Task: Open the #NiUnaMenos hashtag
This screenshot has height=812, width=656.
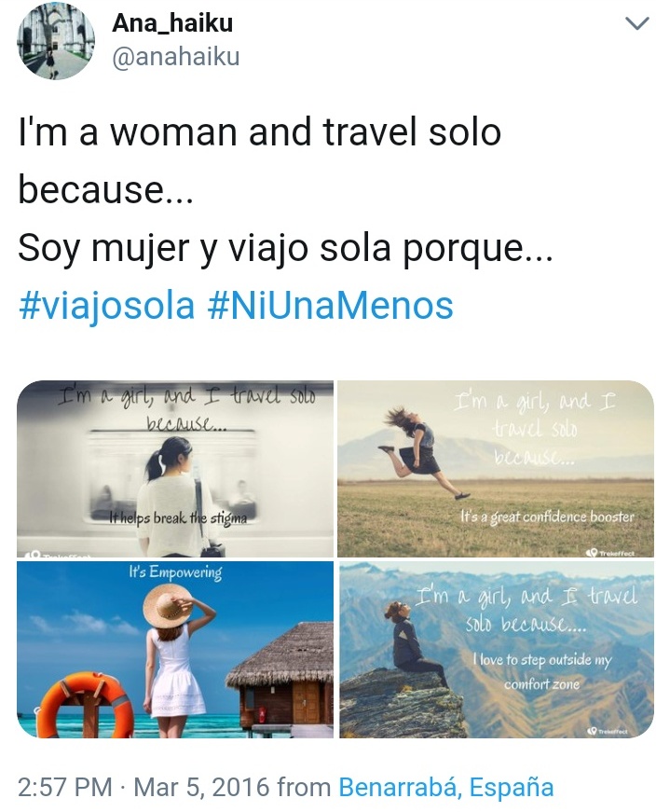Action: tap(331, 306)
